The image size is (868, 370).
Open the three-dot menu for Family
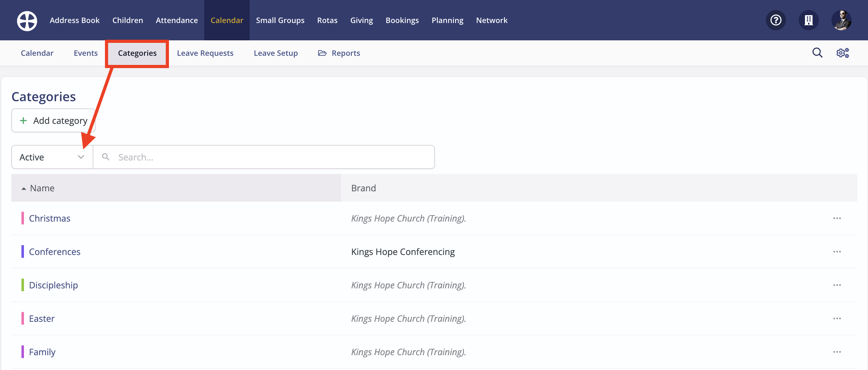[837, 352]
